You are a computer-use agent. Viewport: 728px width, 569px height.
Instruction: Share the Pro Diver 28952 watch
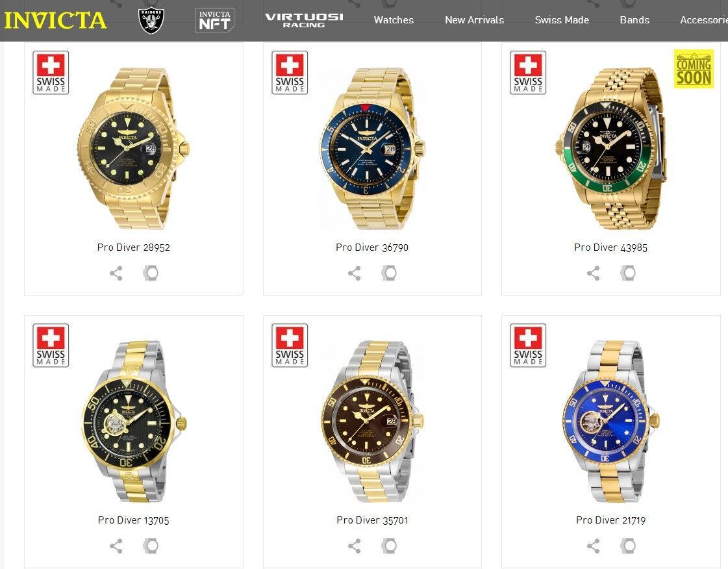[116, 273]
